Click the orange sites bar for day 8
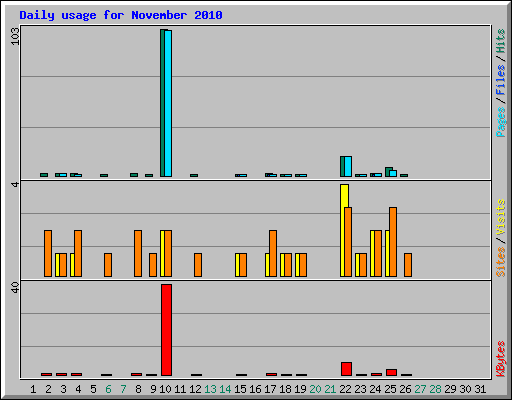The image size is (512, 400). [138, 253]
